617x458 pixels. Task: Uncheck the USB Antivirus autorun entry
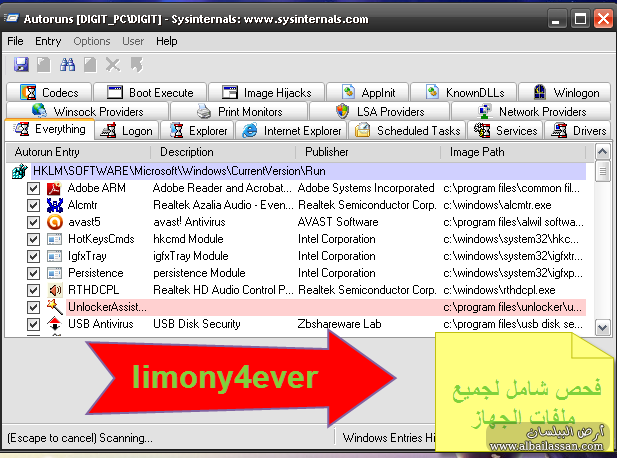(x=33, y=324)
